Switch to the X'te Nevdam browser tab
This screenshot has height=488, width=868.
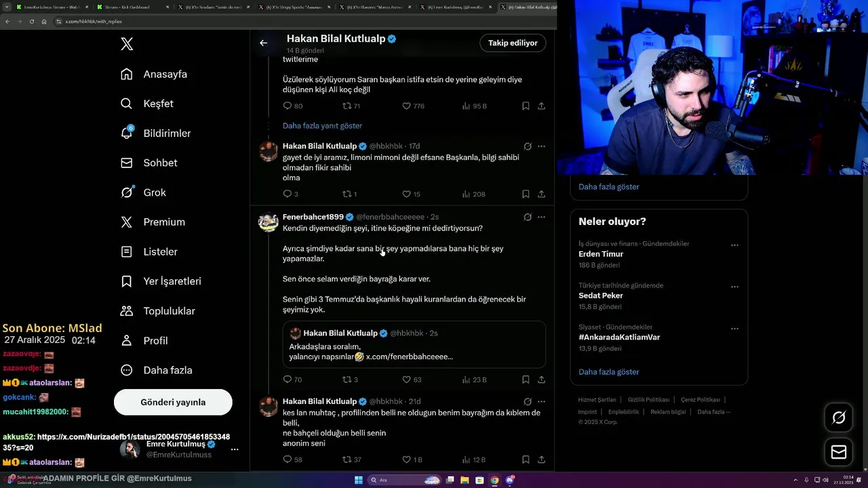(212, 7)
